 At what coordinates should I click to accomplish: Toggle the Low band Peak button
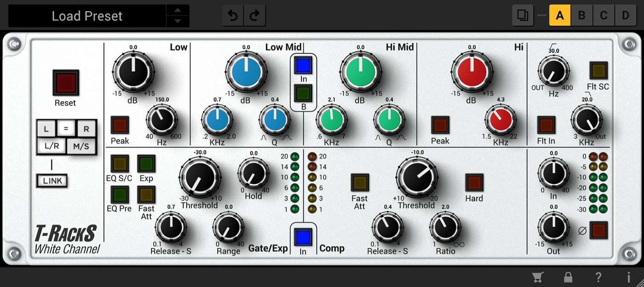pyautogui.click(x=120, y=125)
